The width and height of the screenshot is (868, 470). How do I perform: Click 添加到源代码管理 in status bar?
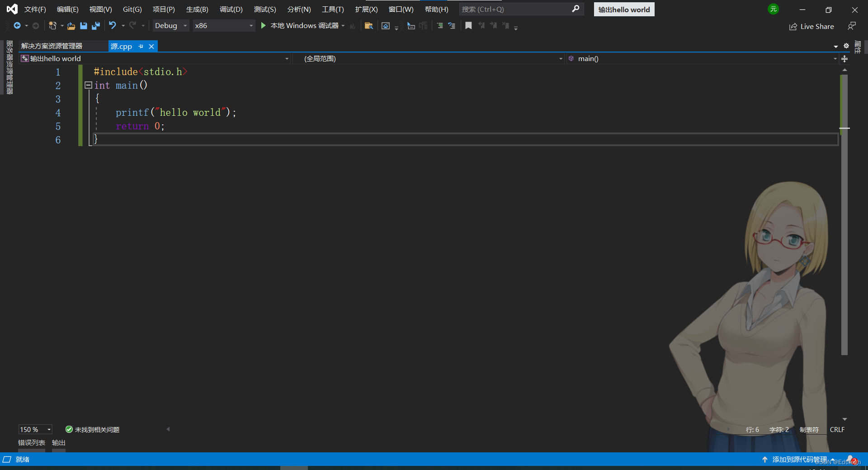click(x=800, y=459)
